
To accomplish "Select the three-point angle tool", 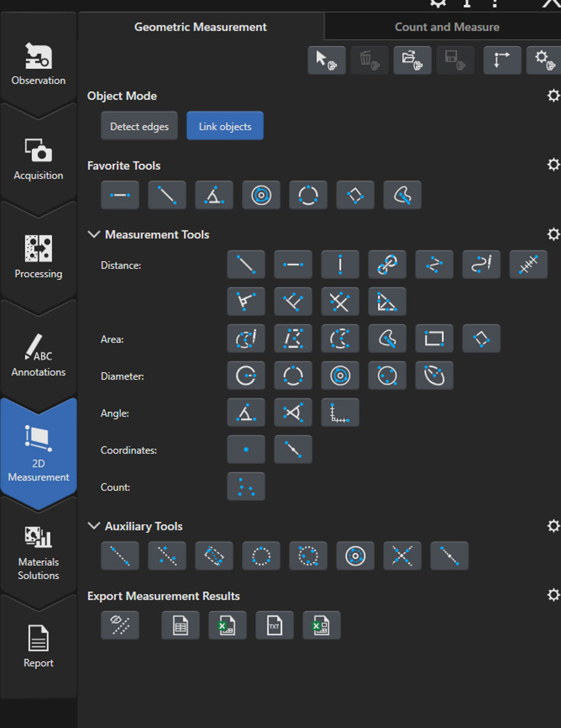I will tap(246, 413).
